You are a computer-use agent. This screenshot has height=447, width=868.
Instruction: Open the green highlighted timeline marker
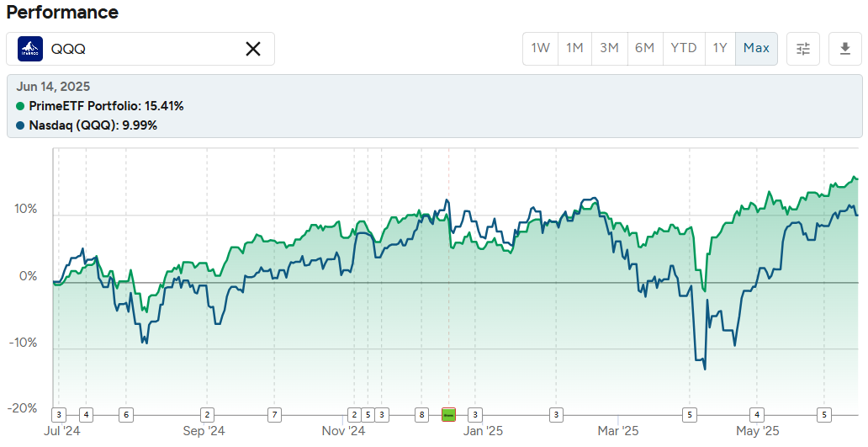448,414
